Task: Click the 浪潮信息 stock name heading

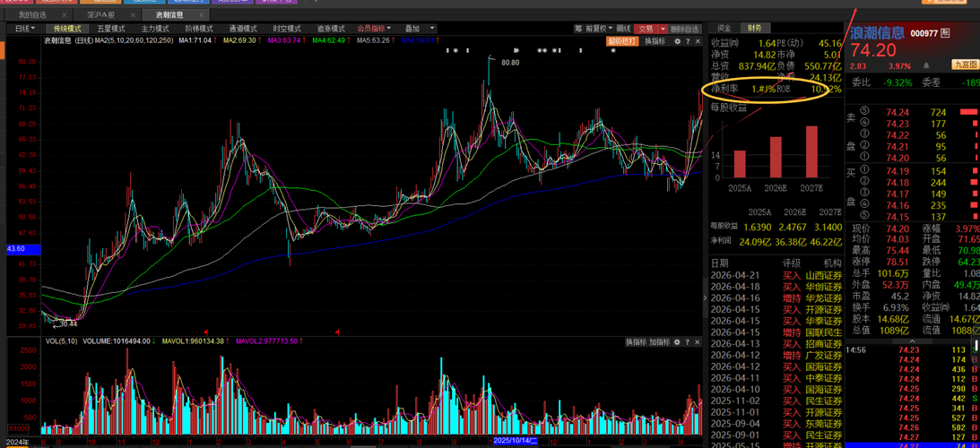Action: [878, 33]
